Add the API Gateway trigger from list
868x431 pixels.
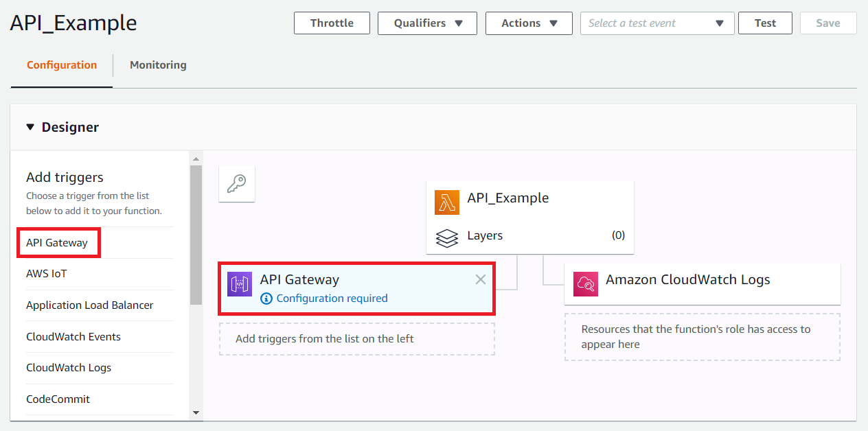(x=57, y=243)
